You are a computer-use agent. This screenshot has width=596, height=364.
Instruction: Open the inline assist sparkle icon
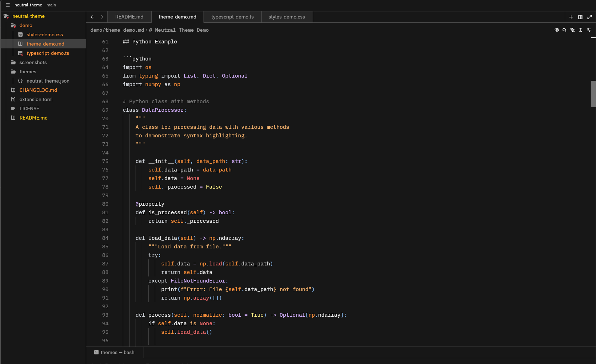tap(573, 30)
